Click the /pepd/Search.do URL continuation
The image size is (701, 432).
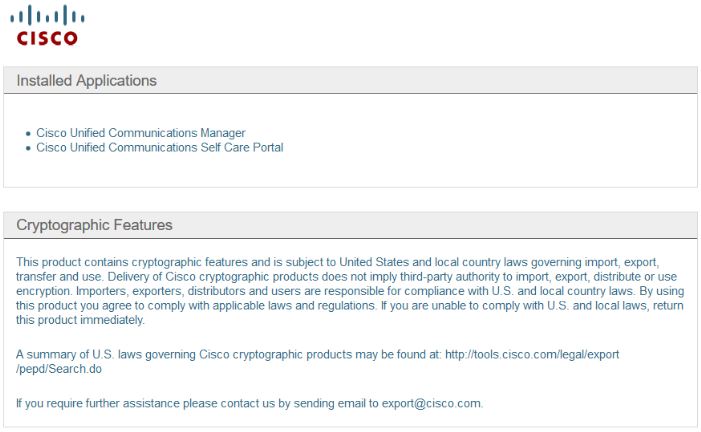(59, 369)
